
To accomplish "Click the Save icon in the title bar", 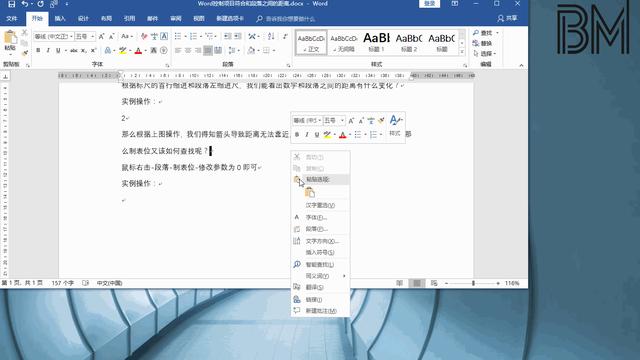I will tap(11, 4).
